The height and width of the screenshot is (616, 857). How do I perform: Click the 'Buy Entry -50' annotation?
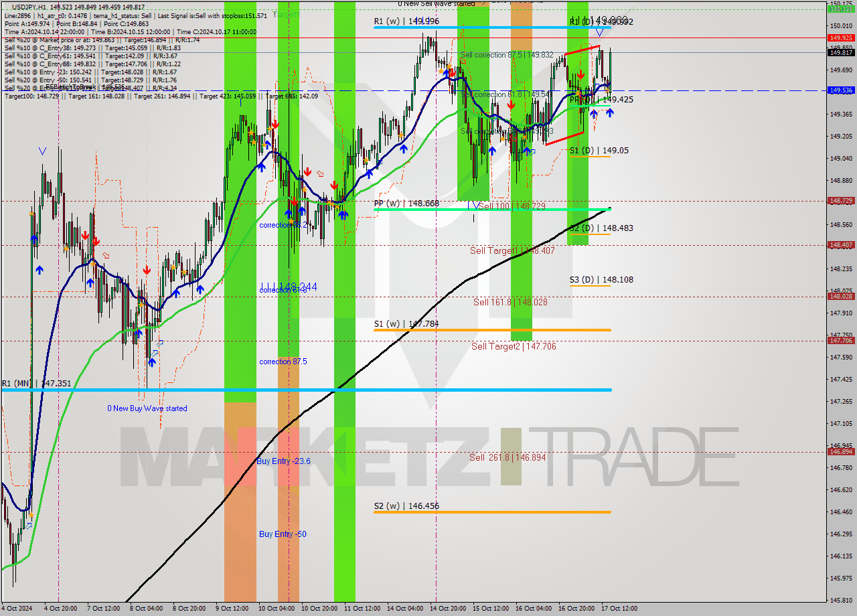point(283,534)
